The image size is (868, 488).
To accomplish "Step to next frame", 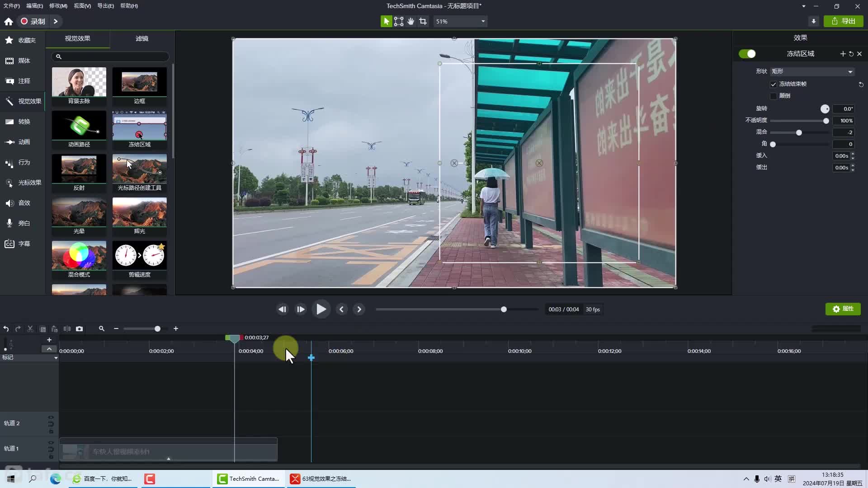I will (300, 310).
